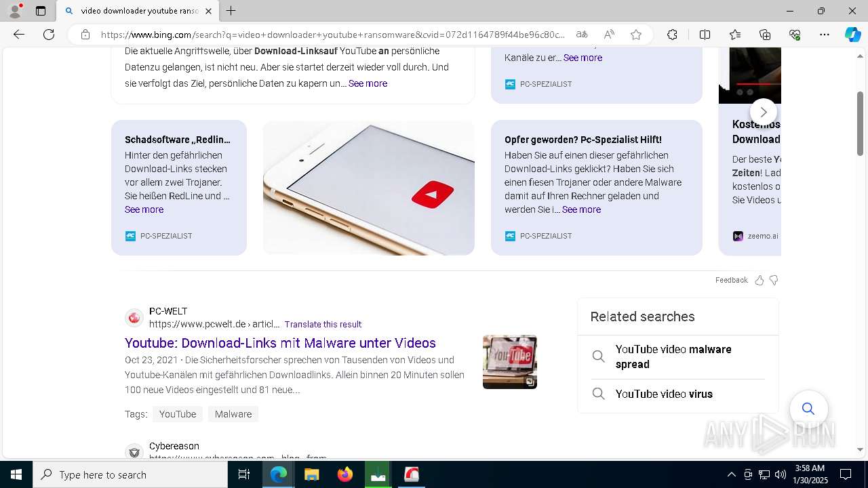Close the video downloader youtube tab

[x=208, y=11]
